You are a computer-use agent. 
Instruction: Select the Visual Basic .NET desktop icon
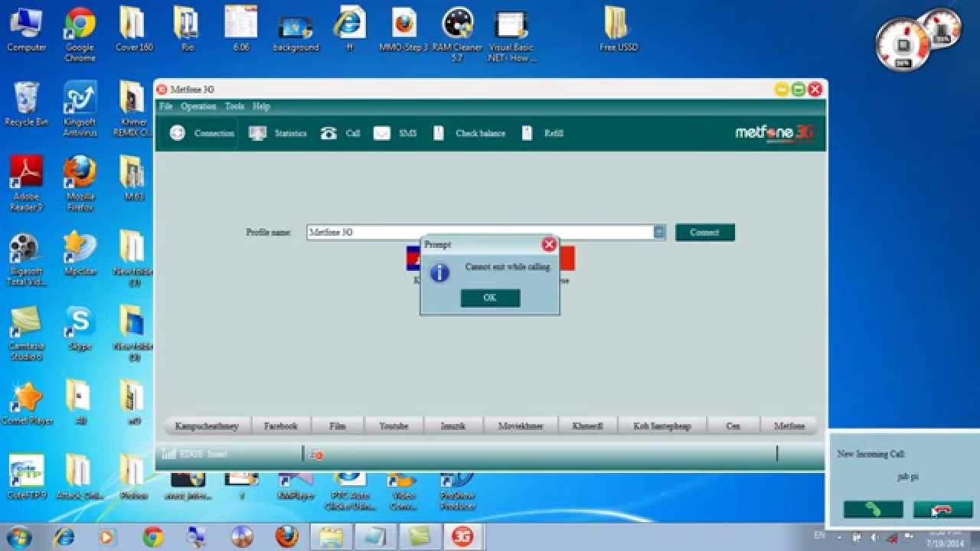[511, 34]
